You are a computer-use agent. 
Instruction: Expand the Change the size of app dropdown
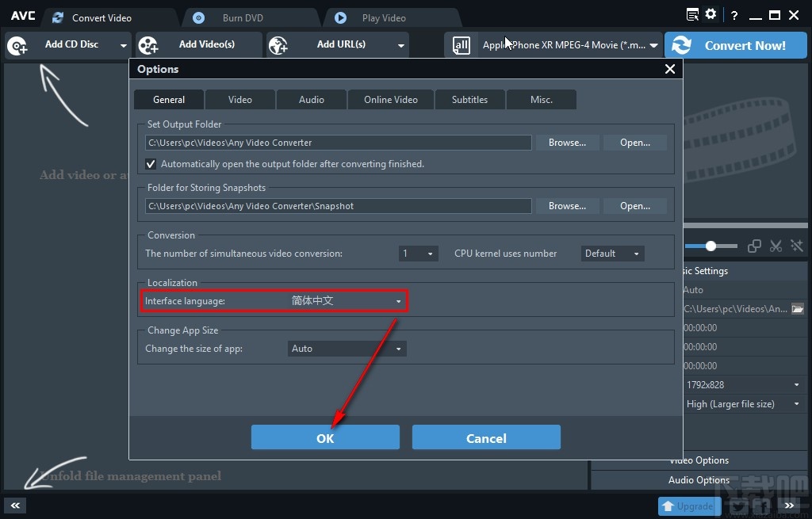point(347,349)
